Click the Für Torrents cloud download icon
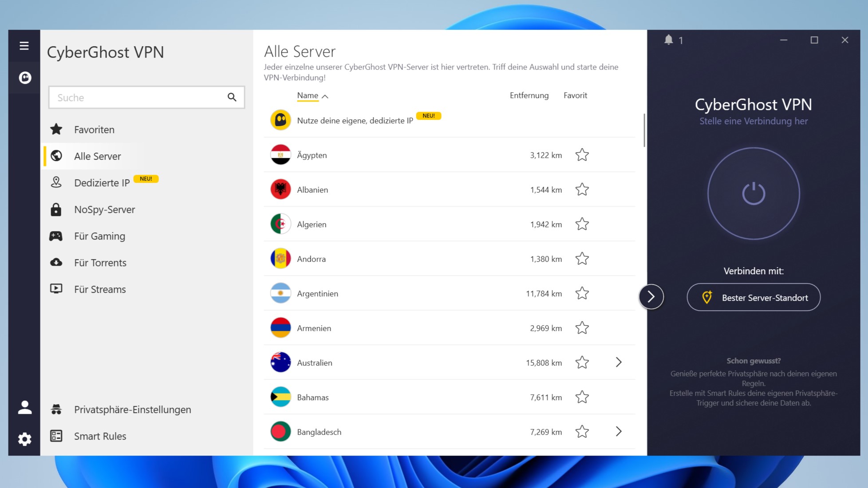 tap(56, 262)
